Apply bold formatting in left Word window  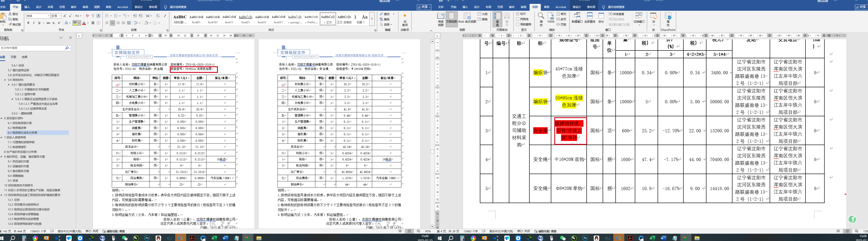(28, 23)
